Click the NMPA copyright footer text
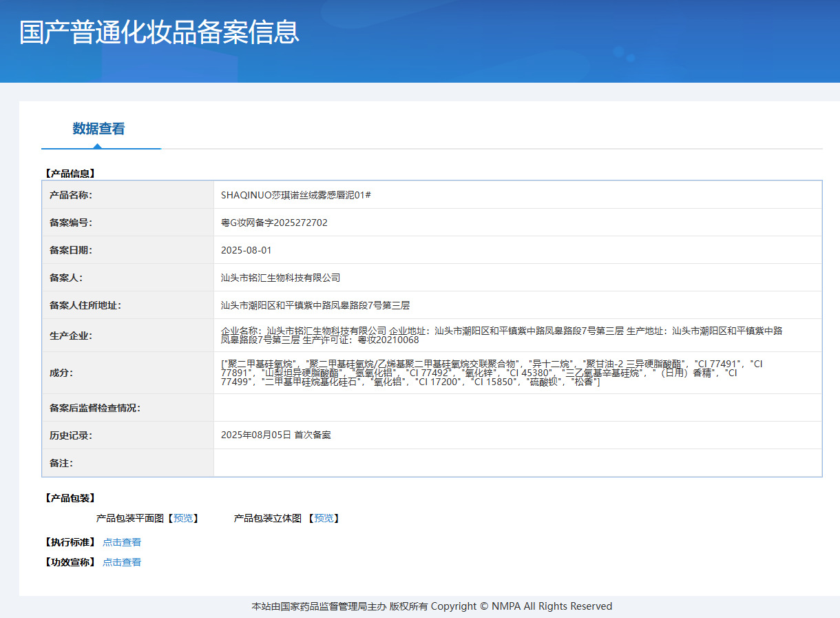840x618 pixels. (x=432, y=606)
